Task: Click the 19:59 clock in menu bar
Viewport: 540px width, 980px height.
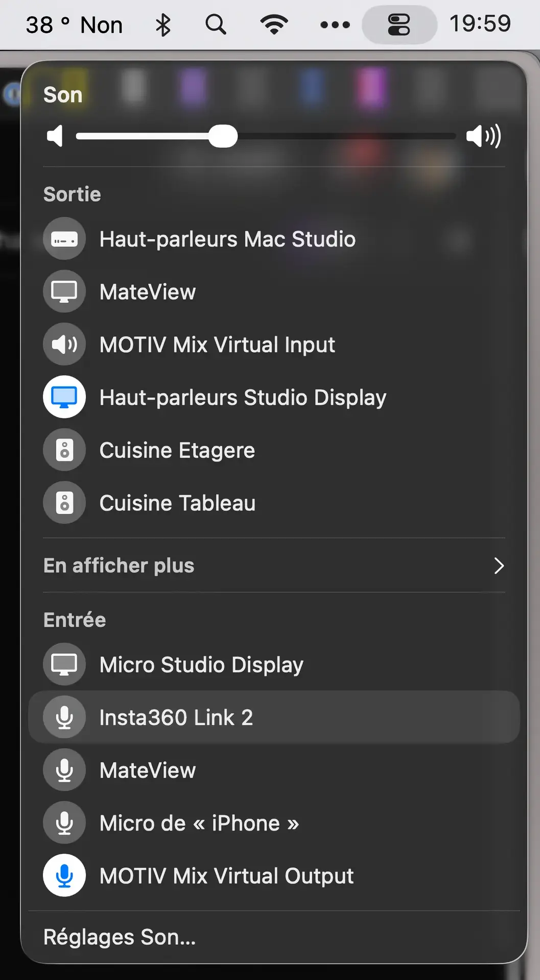Action: click(480, 23)
